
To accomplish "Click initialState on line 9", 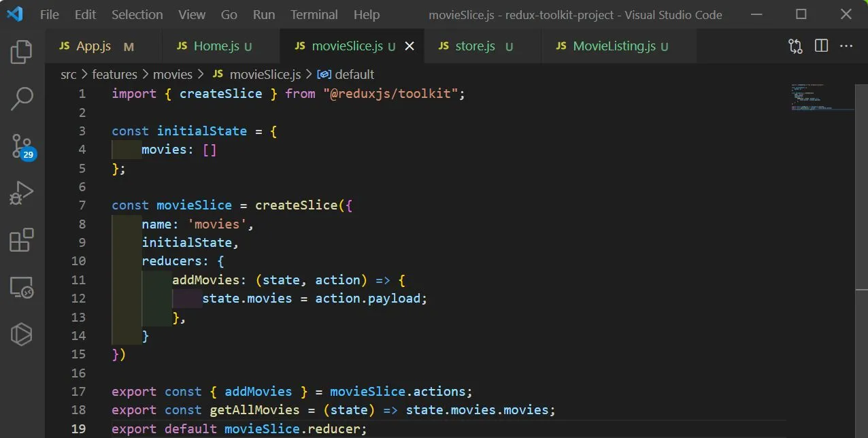I will (187, 243).
